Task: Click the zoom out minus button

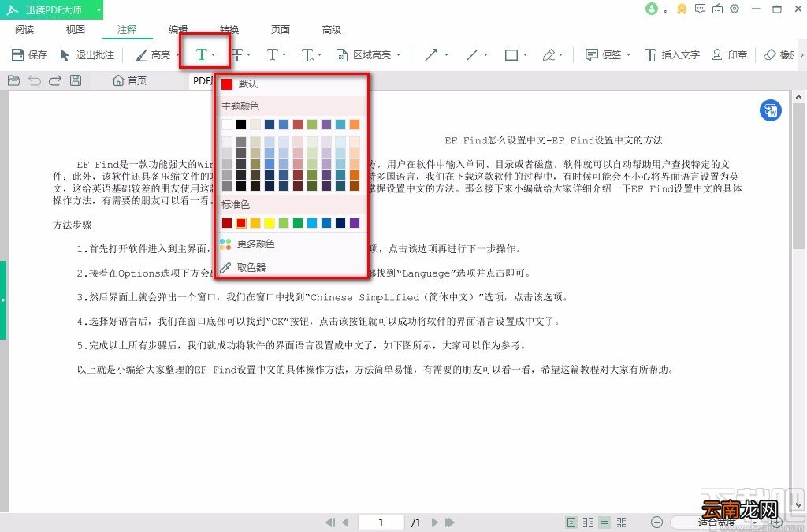Action: 656,523
